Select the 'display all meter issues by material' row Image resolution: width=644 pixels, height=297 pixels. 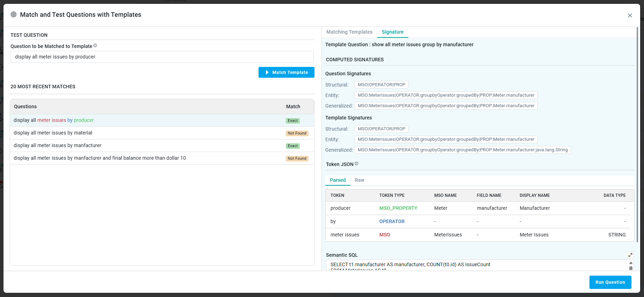coord(162,133)
